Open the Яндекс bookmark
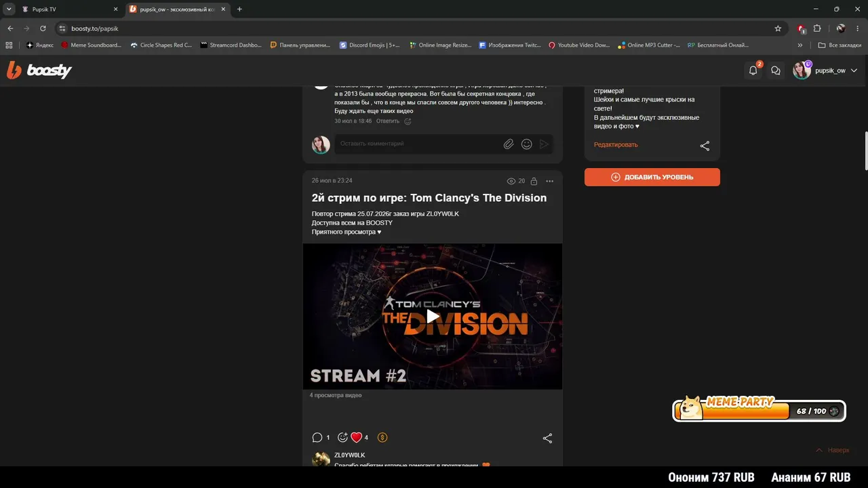 [x=40, y=45]
